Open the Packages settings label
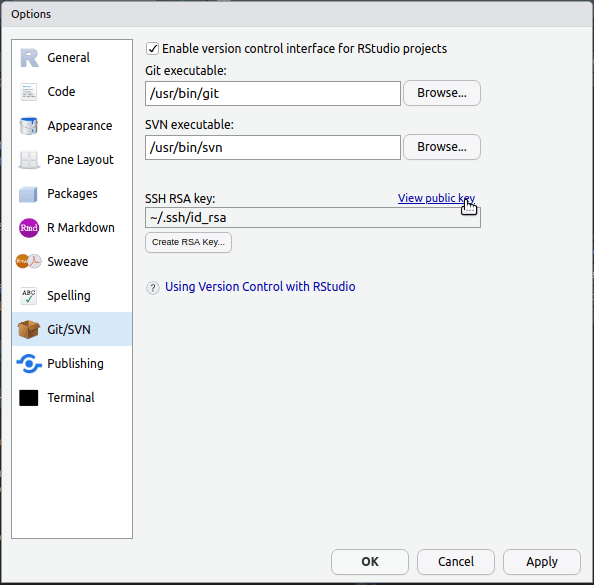Screen dimensions: 594x585 72,194
